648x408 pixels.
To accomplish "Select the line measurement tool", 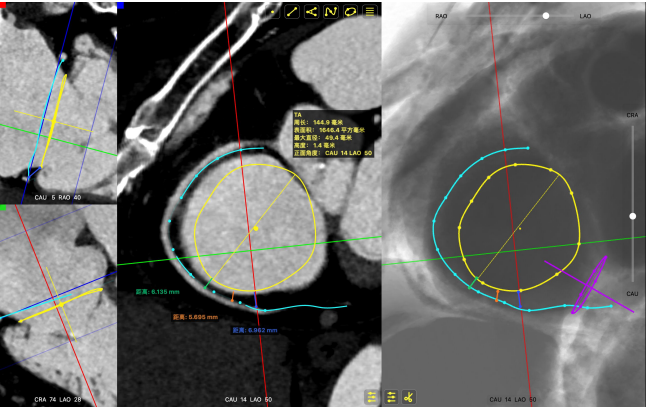I will pos(292,12).
